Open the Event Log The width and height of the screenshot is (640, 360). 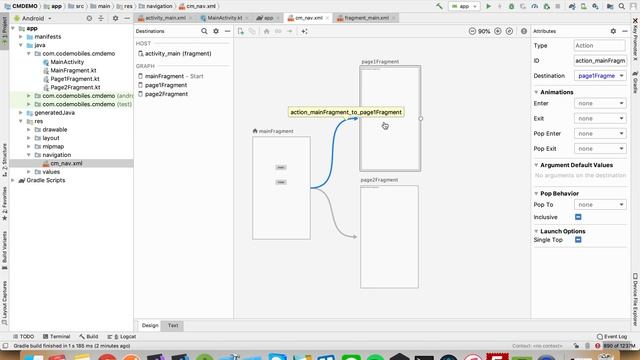pyautogui.click(x=612, y=337)
